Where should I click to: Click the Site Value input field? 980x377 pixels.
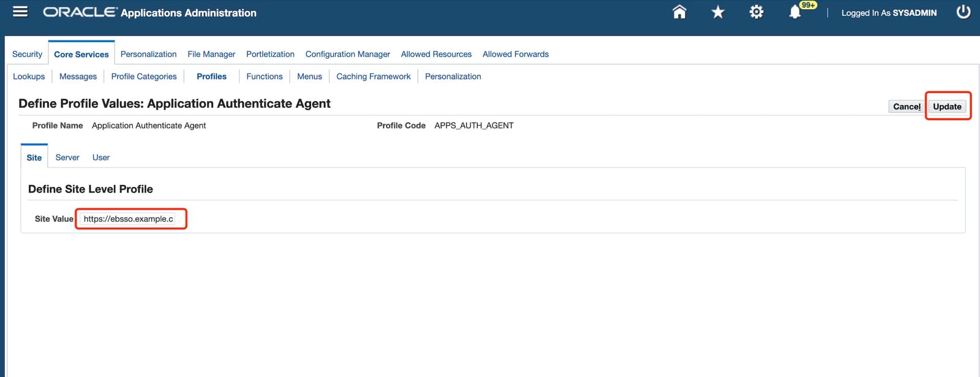pos(129,218)
